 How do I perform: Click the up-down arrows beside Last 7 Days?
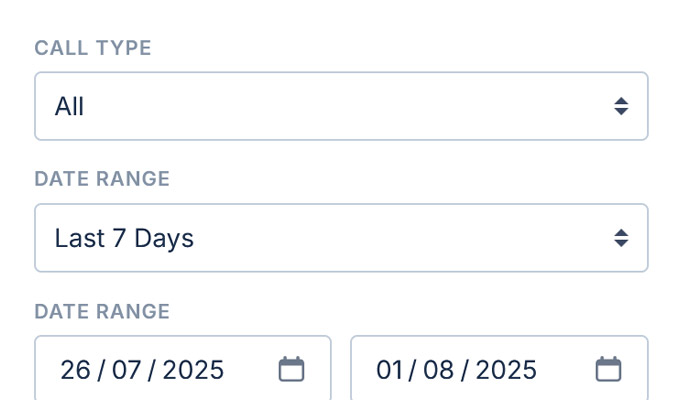[621, 238]
